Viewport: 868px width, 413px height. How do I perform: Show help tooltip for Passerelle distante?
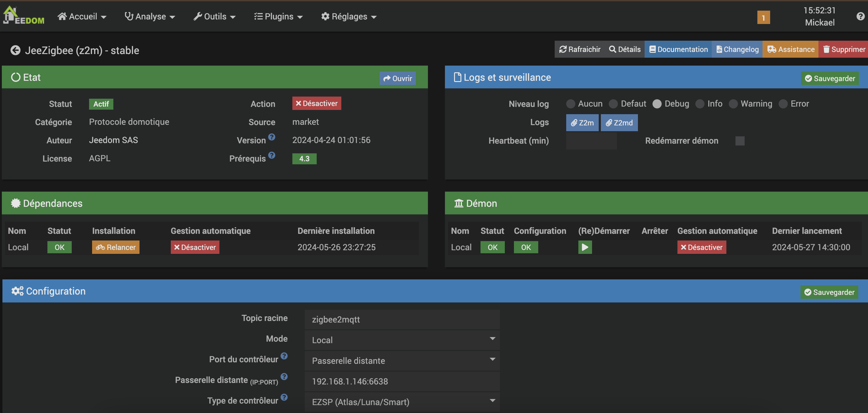coord(284,377)
